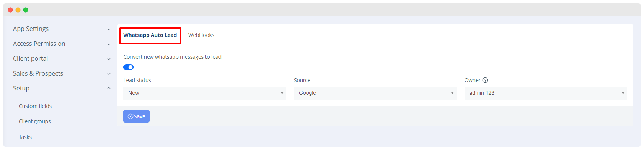Viewport: 644px width, 150px height.
Task: Select the Whatsapp Auto Lead tab
Action: (x=150, y=35)
